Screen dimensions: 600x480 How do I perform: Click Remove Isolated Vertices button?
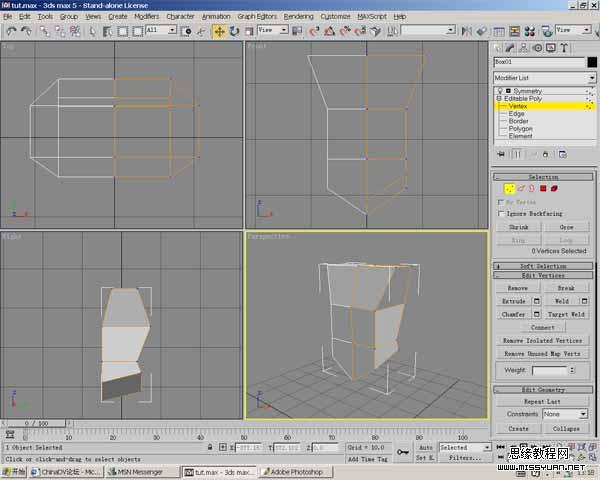pyautogui.click(x=543, y=340)
